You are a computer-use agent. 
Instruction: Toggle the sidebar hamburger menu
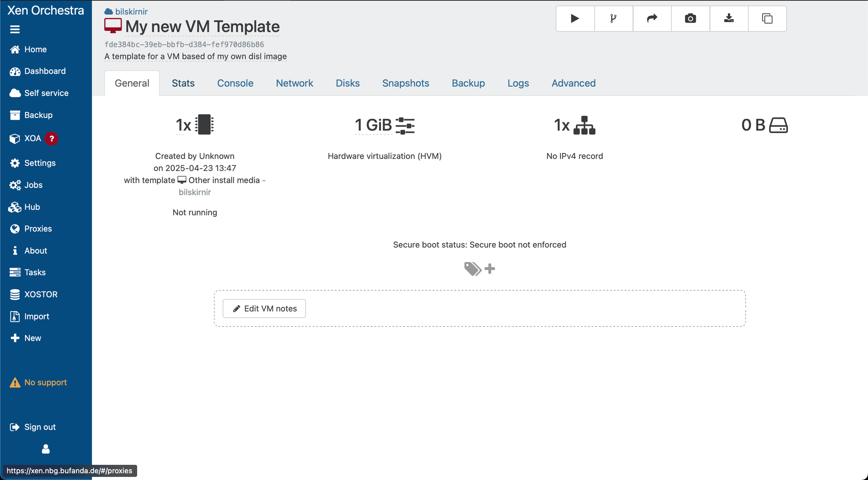(15, 30)
